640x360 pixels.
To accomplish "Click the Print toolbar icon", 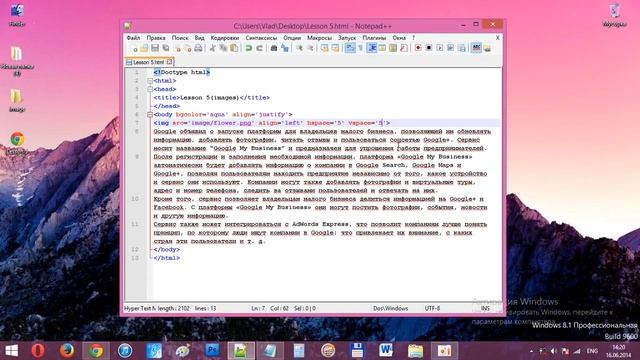I will (198, 48).
